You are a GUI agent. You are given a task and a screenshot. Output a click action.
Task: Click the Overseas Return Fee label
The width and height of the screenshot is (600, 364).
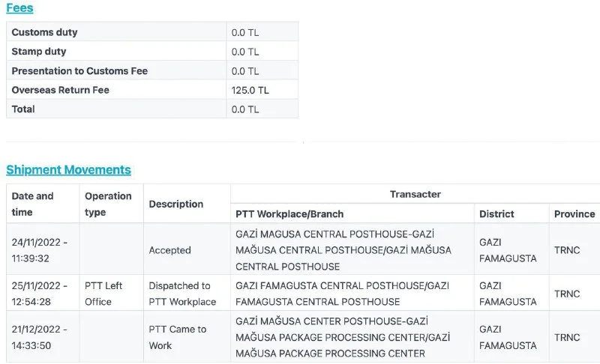click(60, 90)
